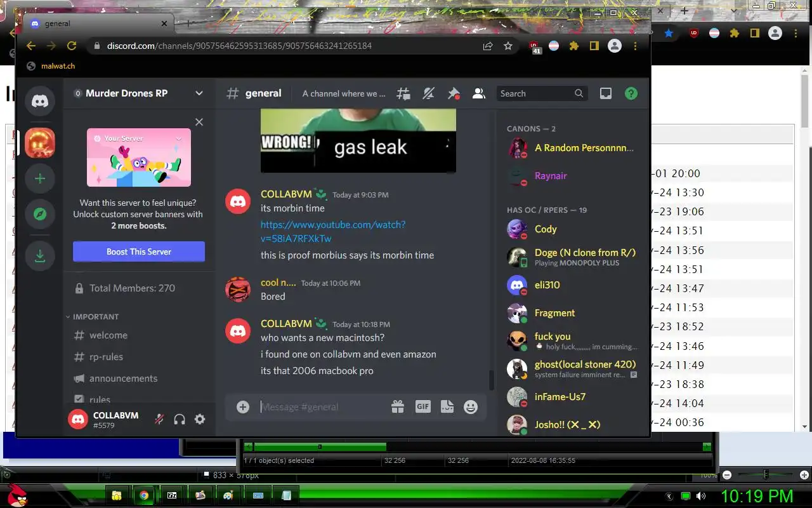Viewport: 812px width, 508px height.
Task: Open new tab in front Chrome window
Action: [188, 23]
